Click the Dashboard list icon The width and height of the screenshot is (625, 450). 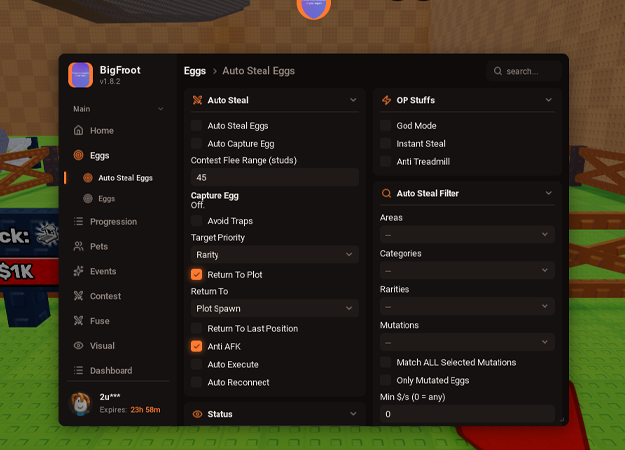coord(79,370)
